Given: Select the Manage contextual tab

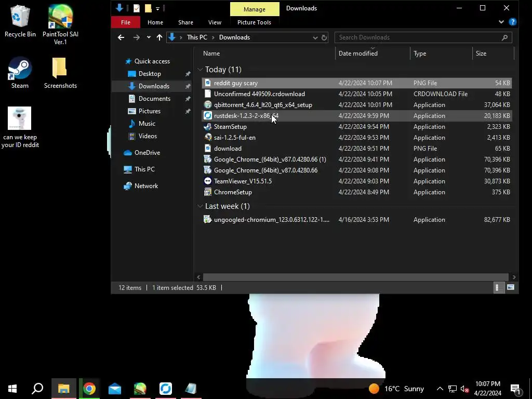Looking at the screenshot, I should tap(255, 9).
